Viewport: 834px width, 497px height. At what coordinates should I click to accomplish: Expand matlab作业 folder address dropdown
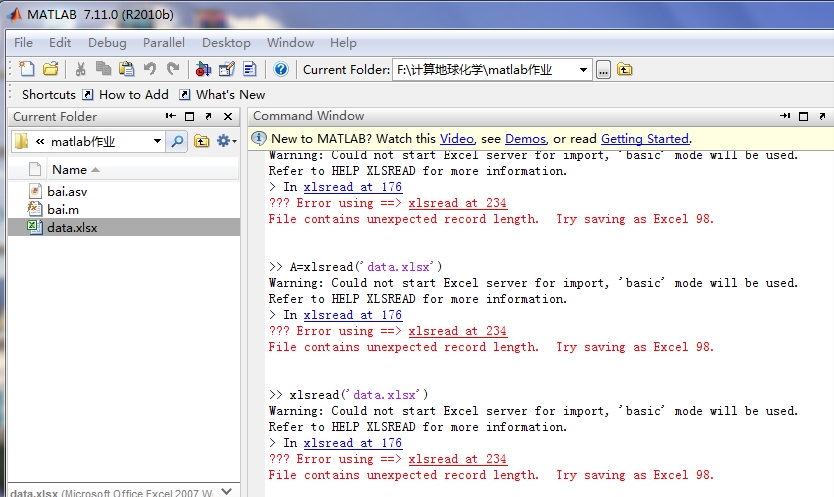tap(157, 141)
